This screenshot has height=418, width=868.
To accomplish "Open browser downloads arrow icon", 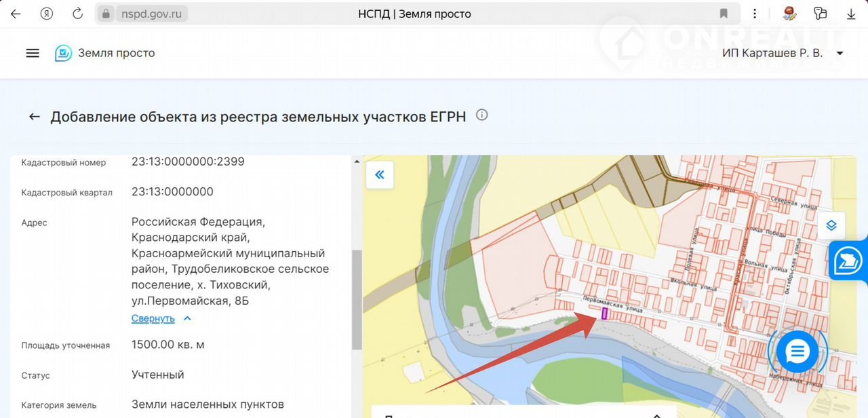I will (851, 14).
